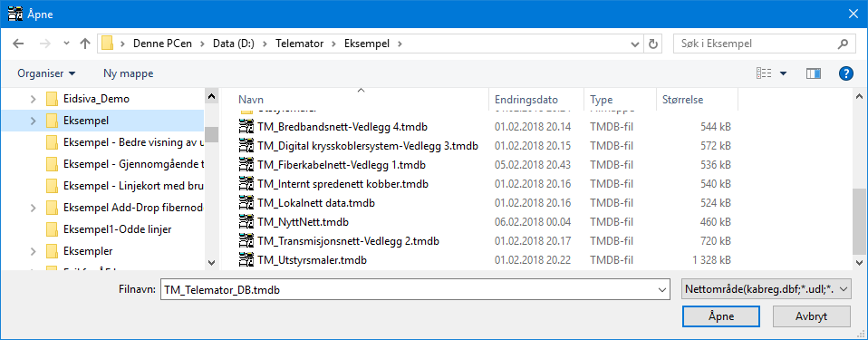Refresh the Eksempel folder view
868x340 pixels.
pos(653,44)
